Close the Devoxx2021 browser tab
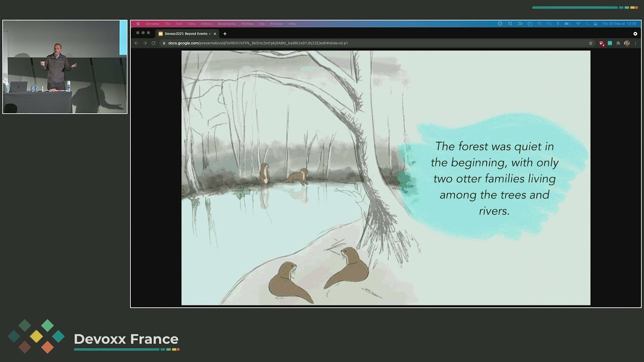 click(x=215, y=34)
